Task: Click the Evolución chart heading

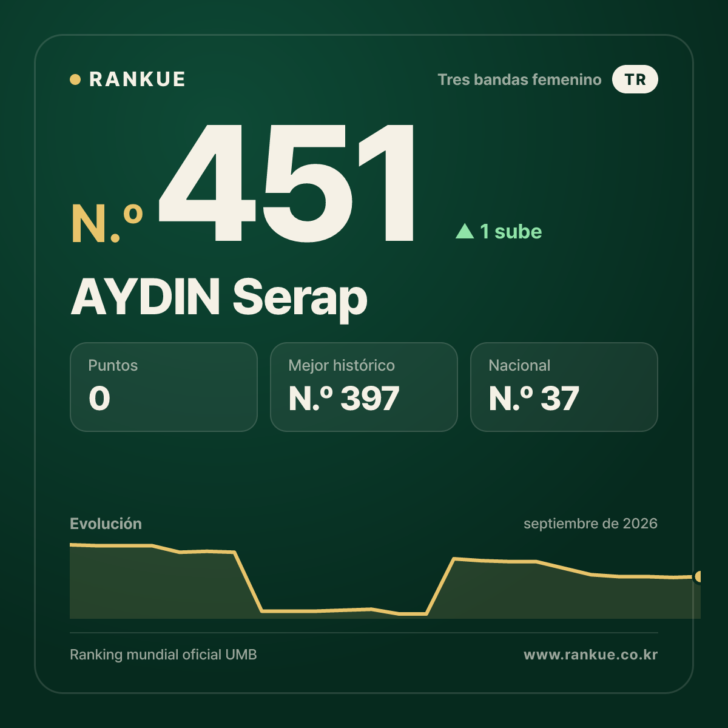Action: pos(106,524)
